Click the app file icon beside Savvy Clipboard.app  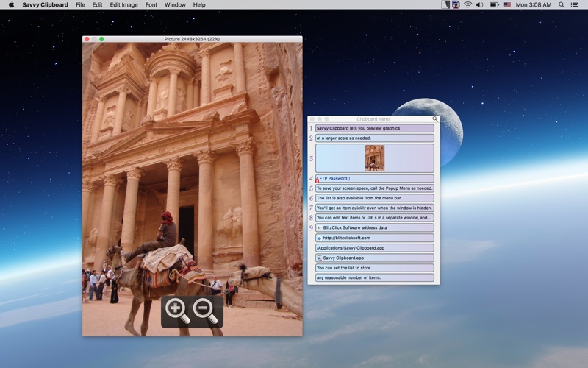pos(319,258)
